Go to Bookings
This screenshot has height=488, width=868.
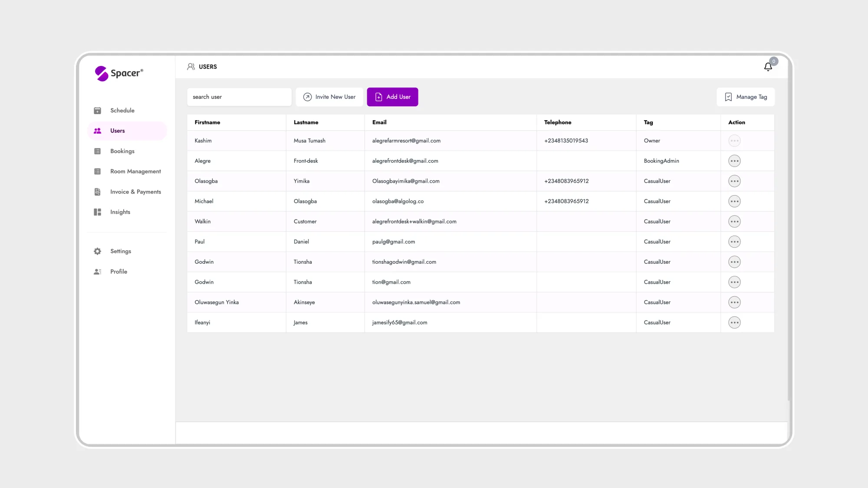127,151
